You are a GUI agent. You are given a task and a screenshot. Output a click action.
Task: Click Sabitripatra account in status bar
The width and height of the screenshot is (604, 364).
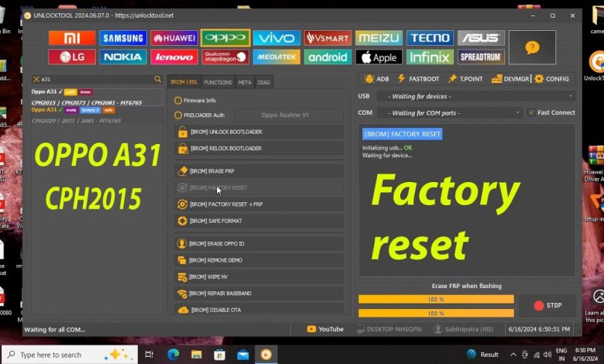click(x=463, y=329)
